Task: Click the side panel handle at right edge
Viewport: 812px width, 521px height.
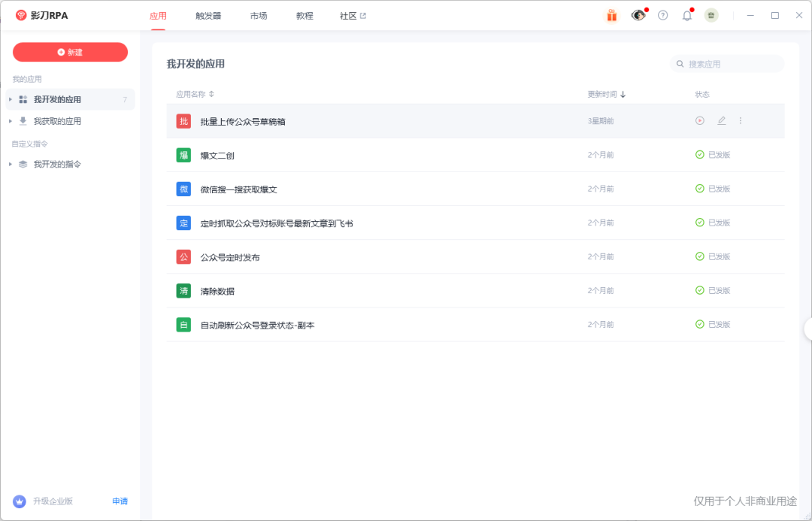Action: tap(807, 329)
